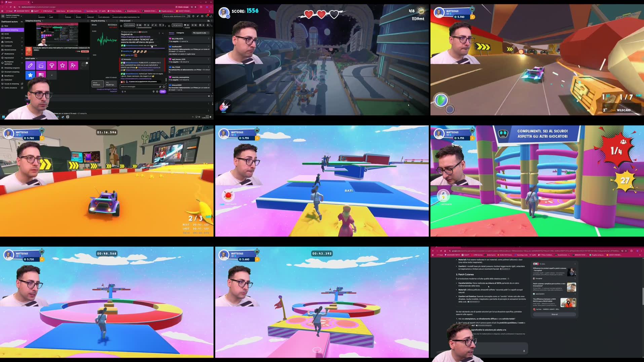The height and width of the screenshot is (362, 644).
Task: Open Twitch notifications bell with badge
Action: point(206,16)
